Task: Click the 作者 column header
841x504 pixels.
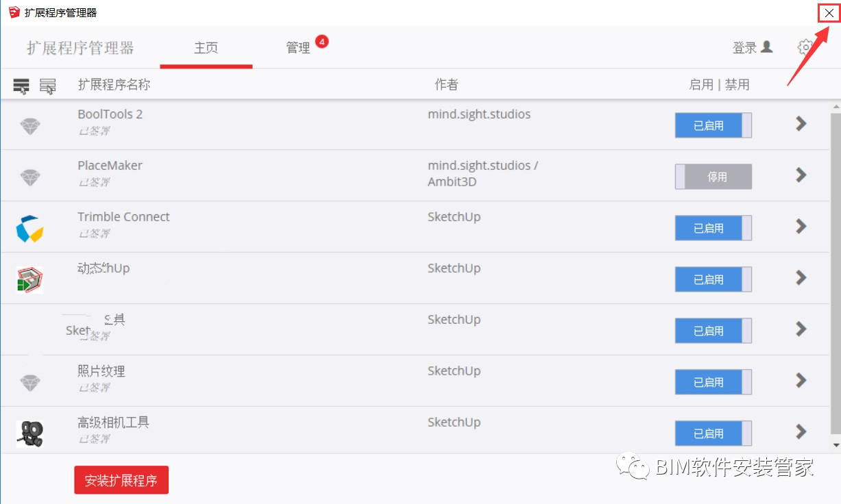Action: point(446,85)
